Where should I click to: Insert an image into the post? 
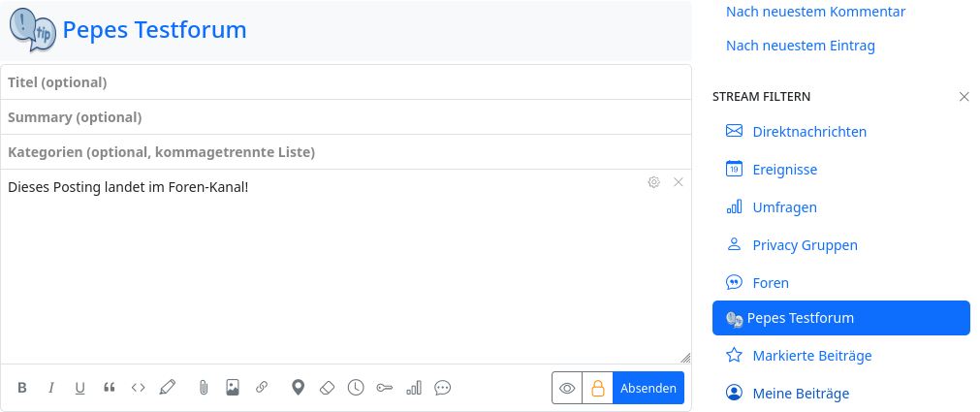[232, 388]
